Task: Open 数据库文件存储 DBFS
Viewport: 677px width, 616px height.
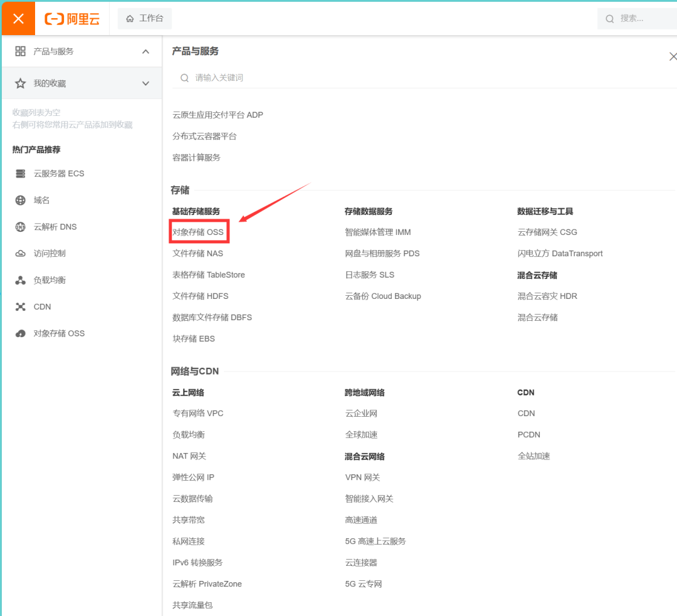Action: (x=212, y=318)
